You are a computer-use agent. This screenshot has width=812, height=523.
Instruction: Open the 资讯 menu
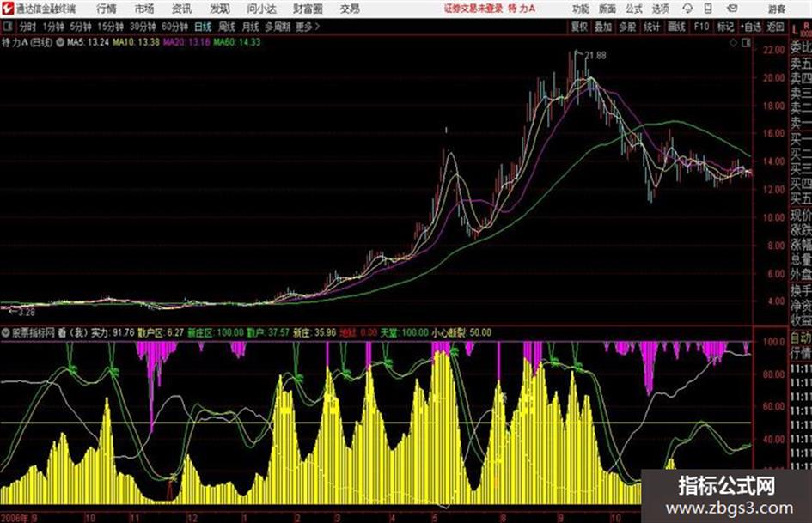point(182,9)
